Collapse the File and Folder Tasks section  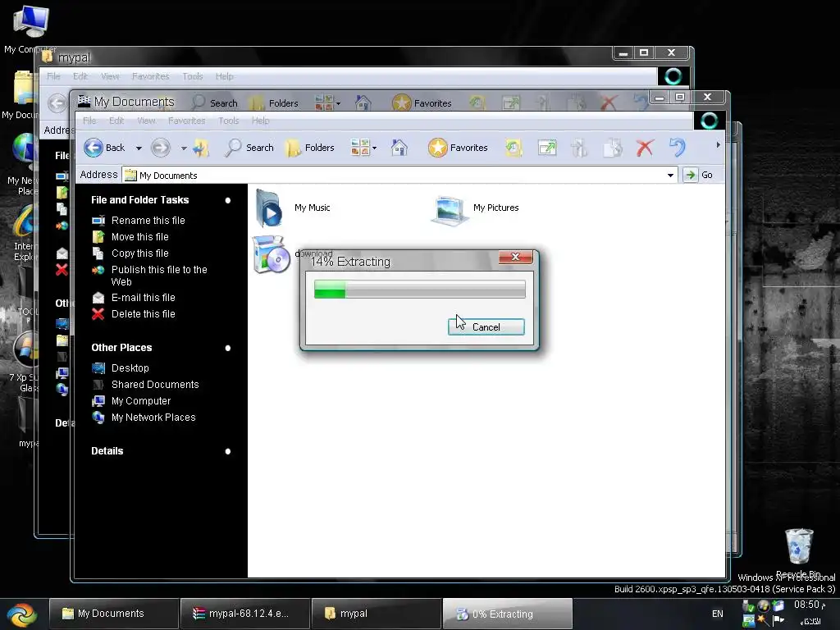(x=228, y=200)
